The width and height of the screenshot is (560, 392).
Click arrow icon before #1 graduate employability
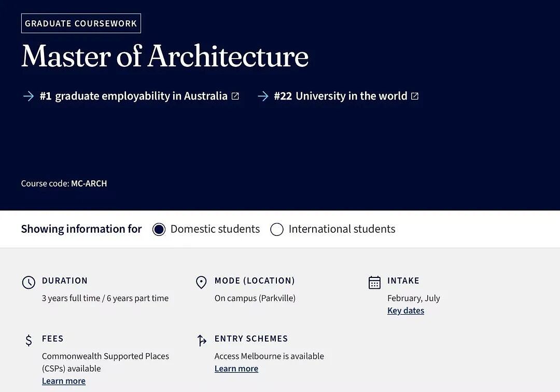click(x=28, y=96)
